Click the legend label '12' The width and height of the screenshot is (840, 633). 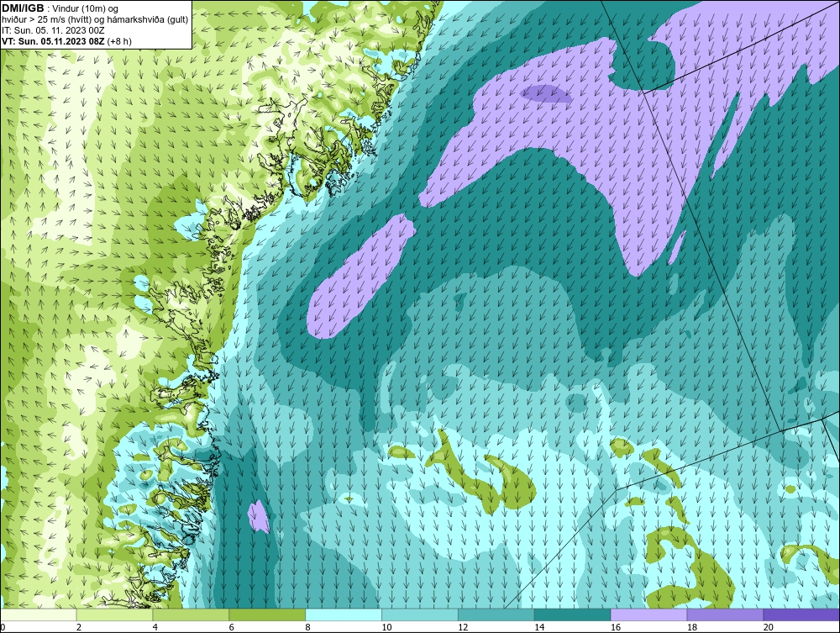[x=462, y=627]
